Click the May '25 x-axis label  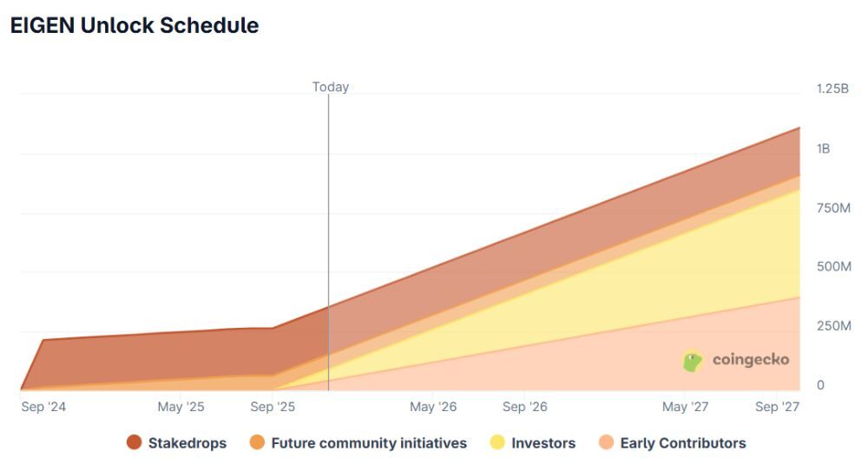click(x=181, y=406)
